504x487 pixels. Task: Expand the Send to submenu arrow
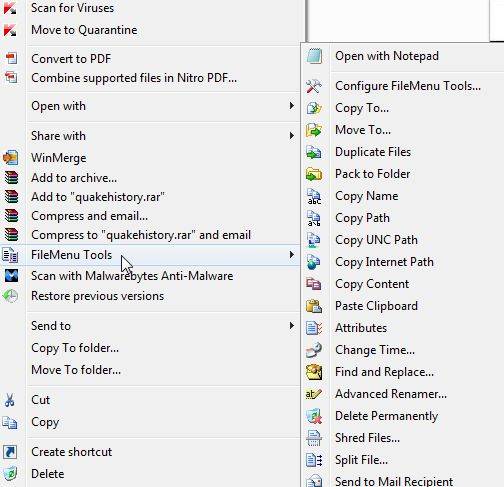(292, 326)
